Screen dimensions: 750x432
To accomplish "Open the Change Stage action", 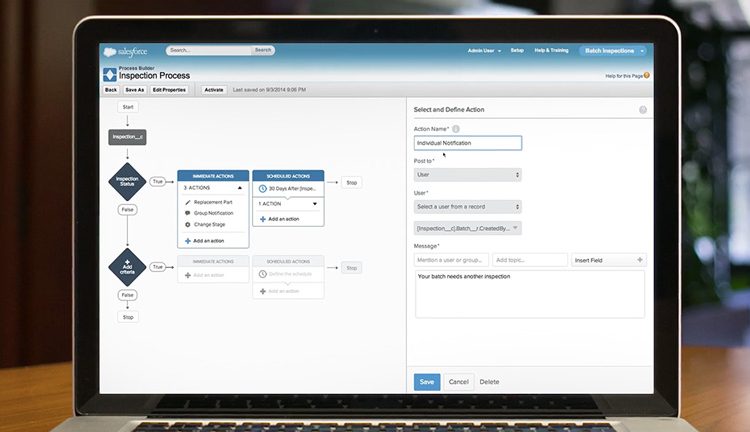I will [x=210, y=224].
